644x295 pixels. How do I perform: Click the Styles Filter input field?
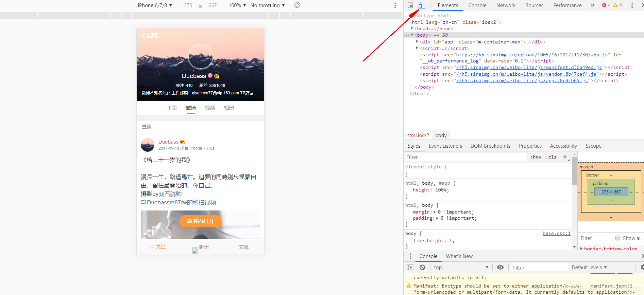pos(465,157)
